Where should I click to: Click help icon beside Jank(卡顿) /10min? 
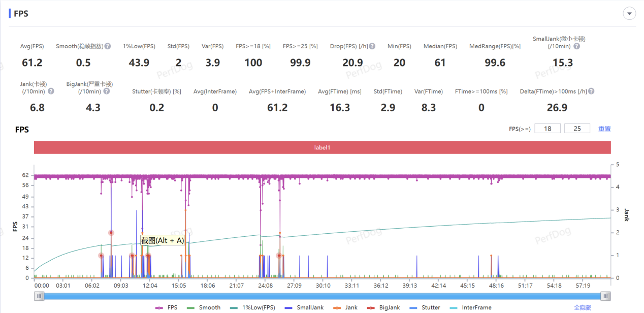51,91
